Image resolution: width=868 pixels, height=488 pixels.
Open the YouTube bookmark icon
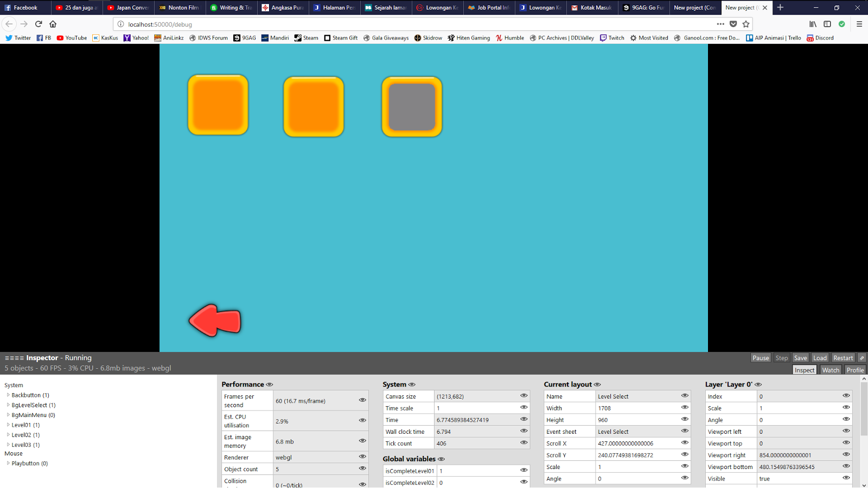tap(61, 38)
